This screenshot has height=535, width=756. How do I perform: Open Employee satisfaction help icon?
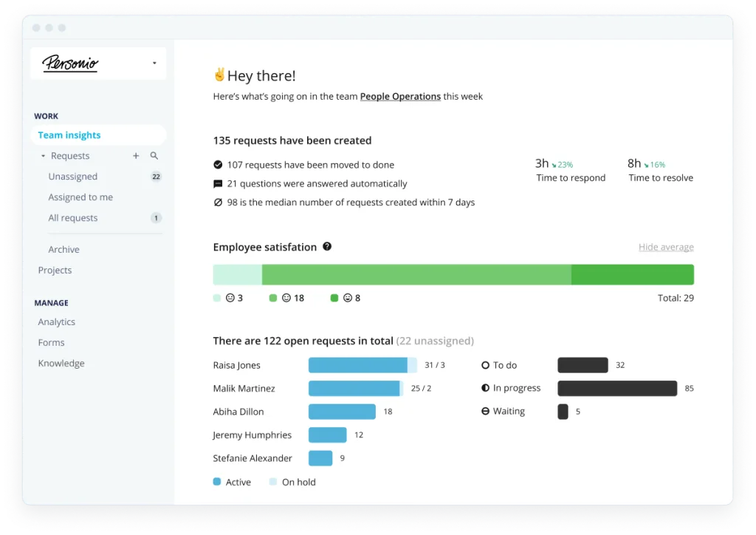coord(327,247)
